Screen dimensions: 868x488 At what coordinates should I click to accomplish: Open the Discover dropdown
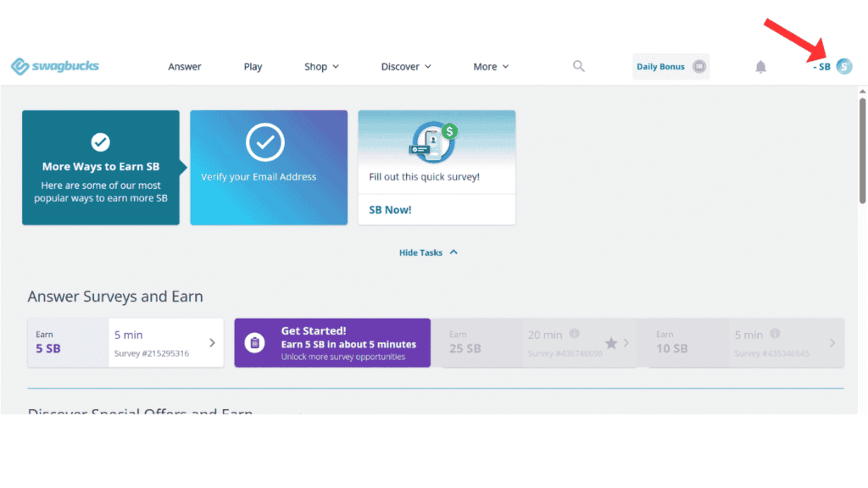click(406, 66)
